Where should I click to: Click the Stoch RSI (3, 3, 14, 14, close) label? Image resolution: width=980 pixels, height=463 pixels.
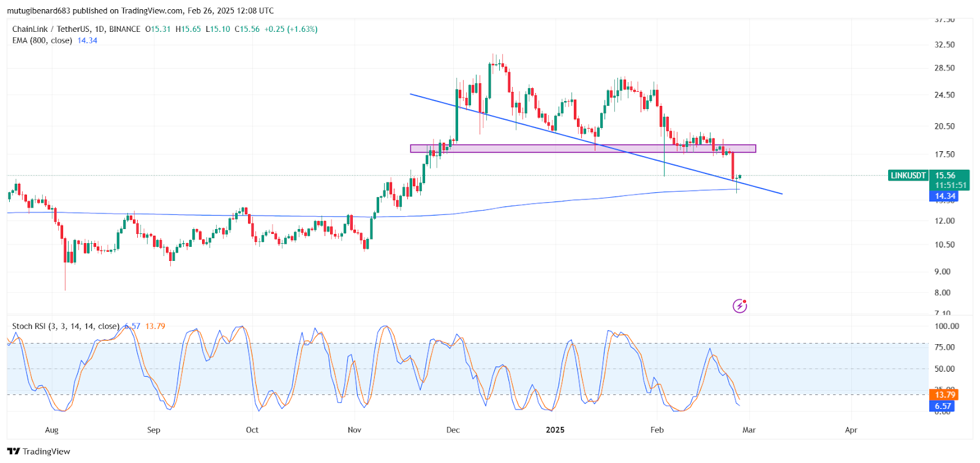coord(66,326)
